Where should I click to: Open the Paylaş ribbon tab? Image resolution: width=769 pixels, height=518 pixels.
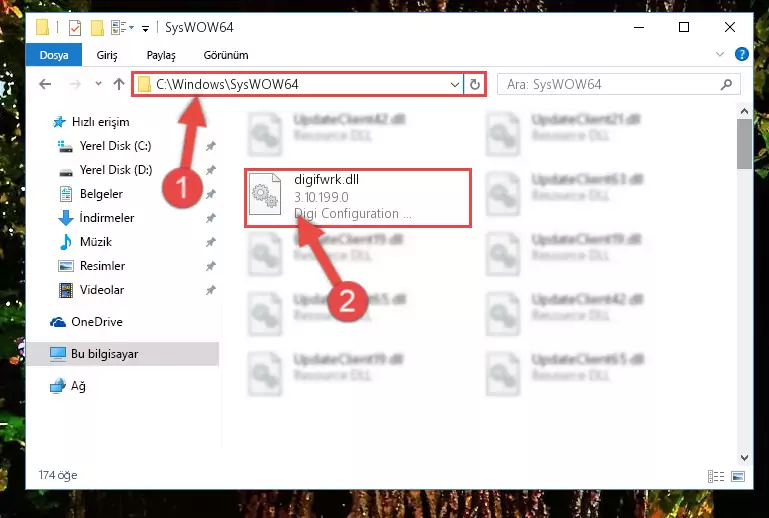click(x=161, y=55)
